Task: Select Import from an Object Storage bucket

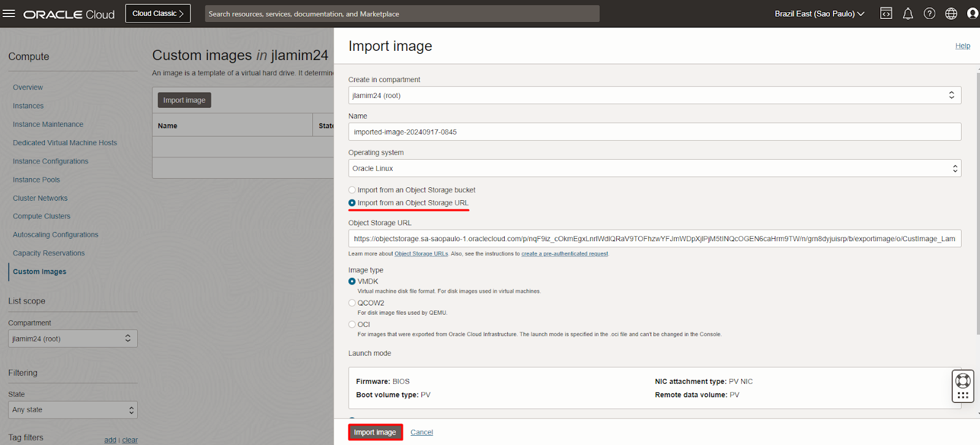Action: click(352, 190)
